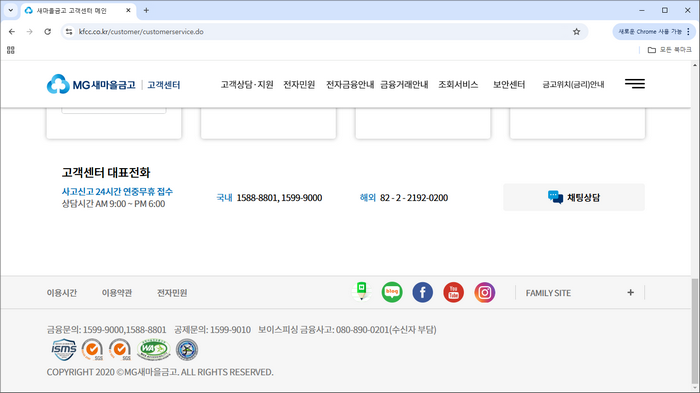Open 금고위치(금리)안내 menu

coord(573,84)
